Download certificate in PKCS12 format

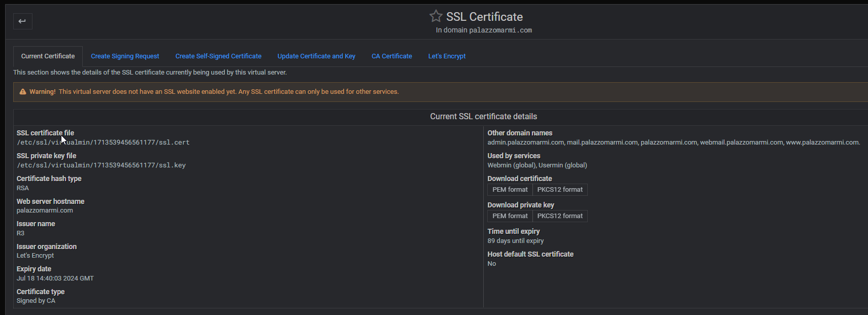pyautogui.click(x=560, y=190)
